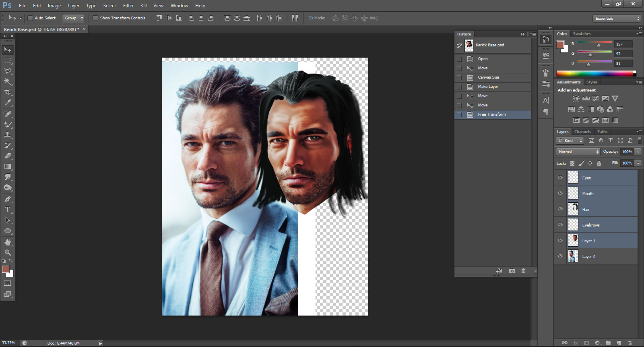644x347 pixels.
Task: Select the History Brush tool
Action: 8,145
